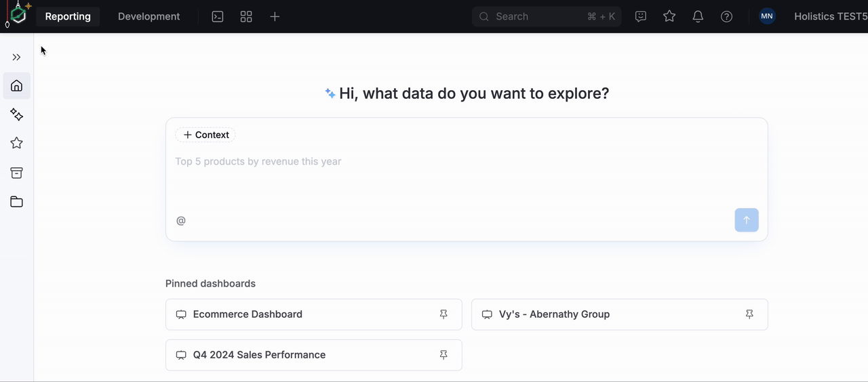Open the terminal console icon in top bar
Viewport: 868px width, 382px height.
218,16
